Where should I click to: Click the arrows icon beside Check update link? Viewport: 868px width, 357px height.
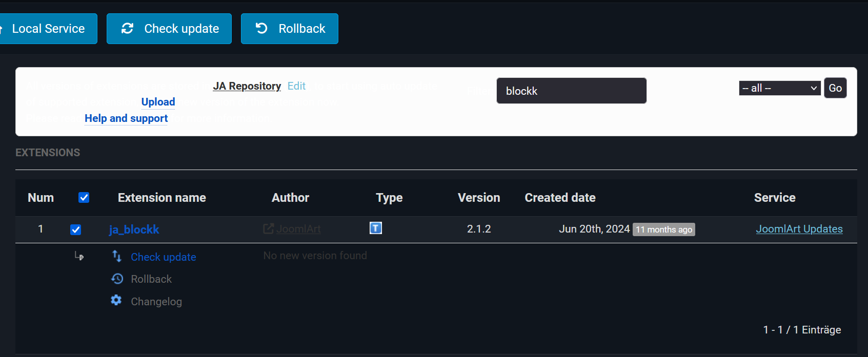tap(117, 256)
